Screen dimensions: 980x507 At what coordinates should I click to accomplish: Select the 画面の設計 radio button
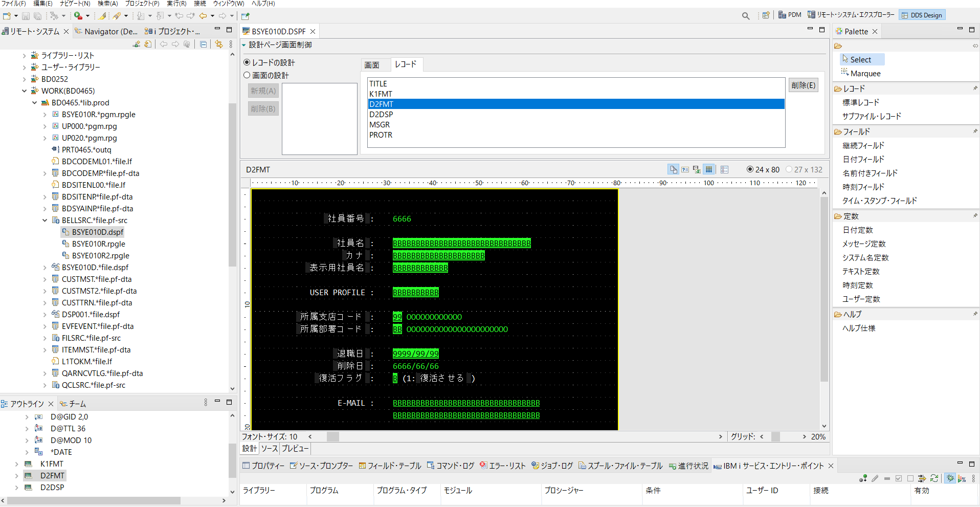point(247,75)
